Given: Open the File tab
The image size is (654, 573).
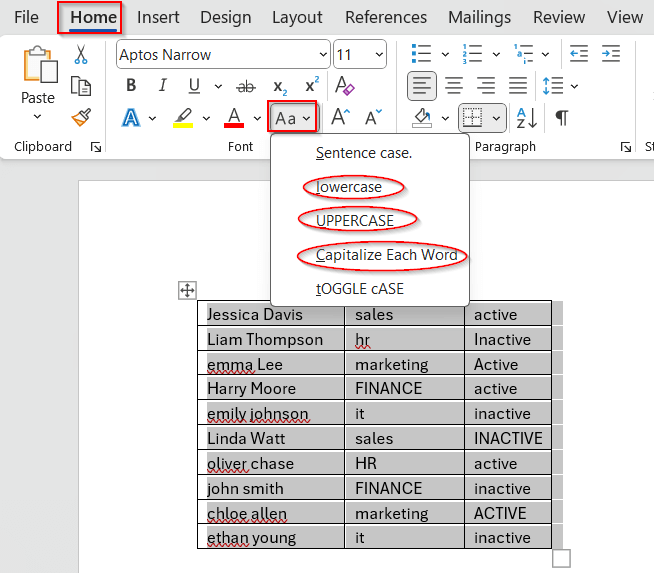Looking at the screenshot, I should tap(26, 18).
